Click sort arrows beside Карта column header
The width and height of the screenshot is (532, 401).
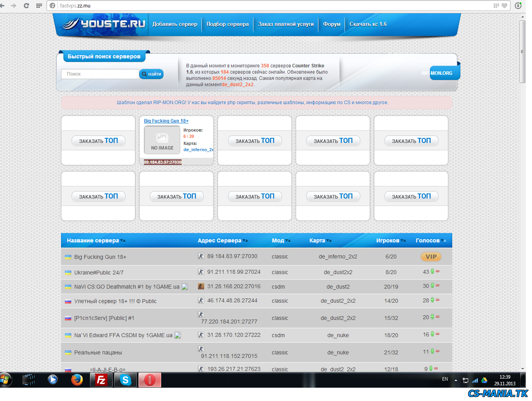point(329,240)
